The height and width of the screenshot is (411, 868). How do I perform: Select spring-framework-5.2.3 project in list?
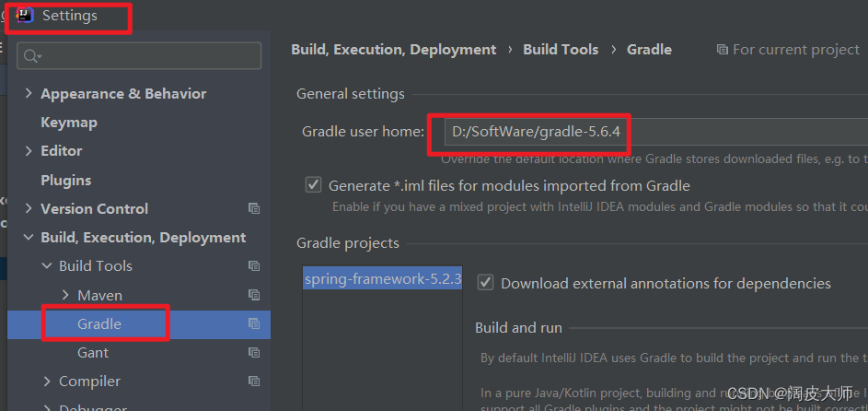pyautogui.click(x=383, y=278)
